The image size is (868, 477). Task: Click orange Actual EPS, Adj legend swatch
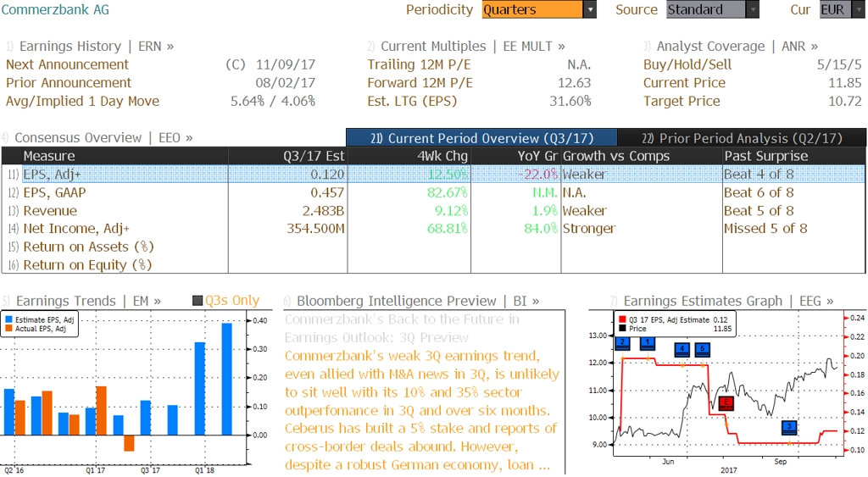[x=8, y=329]
